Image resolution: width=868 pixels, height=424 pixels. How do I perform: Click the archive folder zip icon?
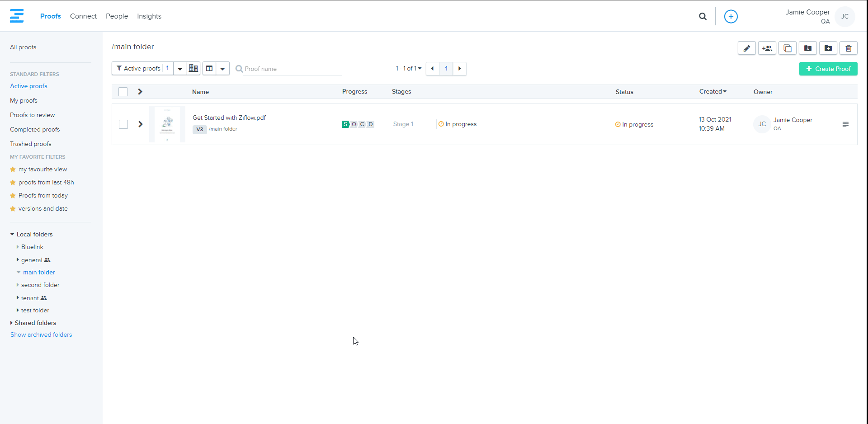(x=807, y=48)
